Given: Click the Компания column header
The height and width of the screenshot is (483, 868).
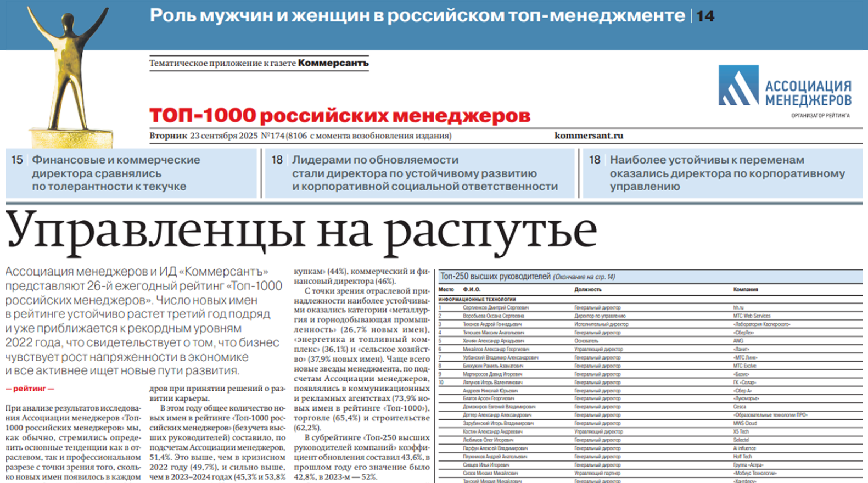Looking at the screenshot, I should (x=745, y=289).
